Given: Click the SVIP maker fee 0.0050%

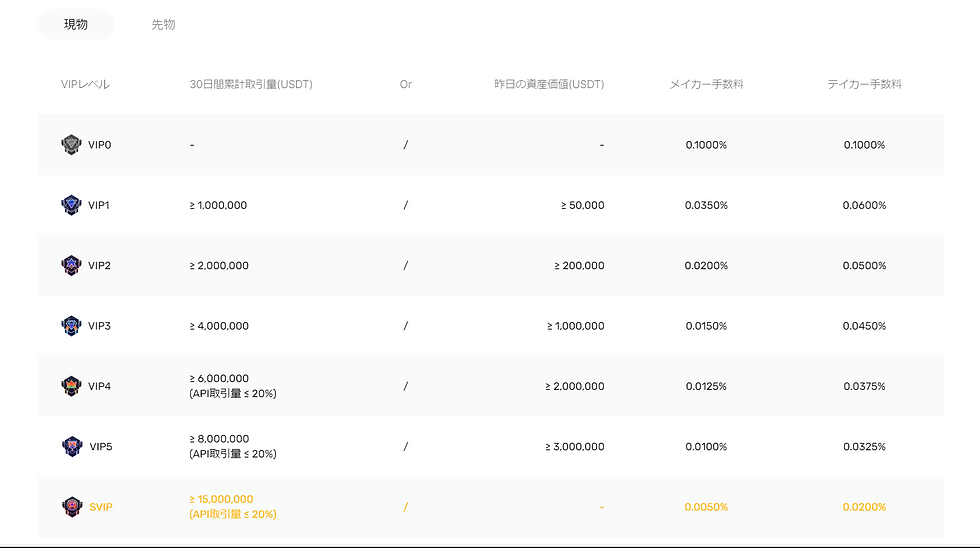Looking at the screenshot, I should click(x=706, y=507).
